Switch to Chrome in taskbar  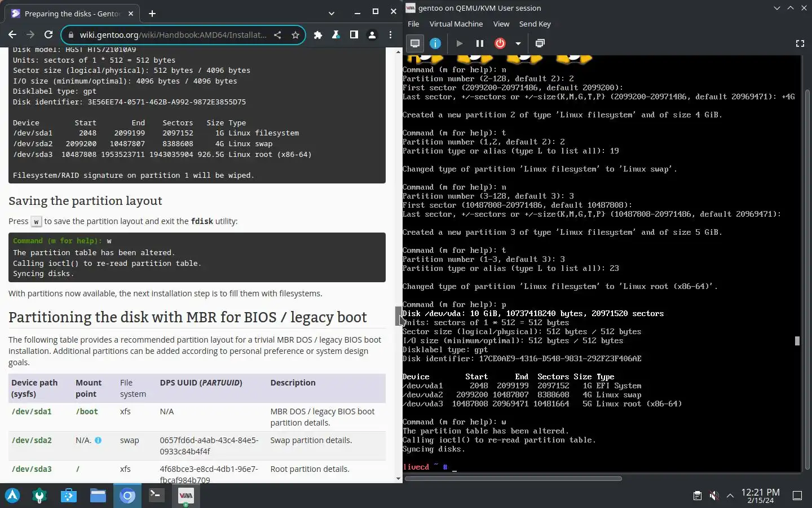click(127, 496)
